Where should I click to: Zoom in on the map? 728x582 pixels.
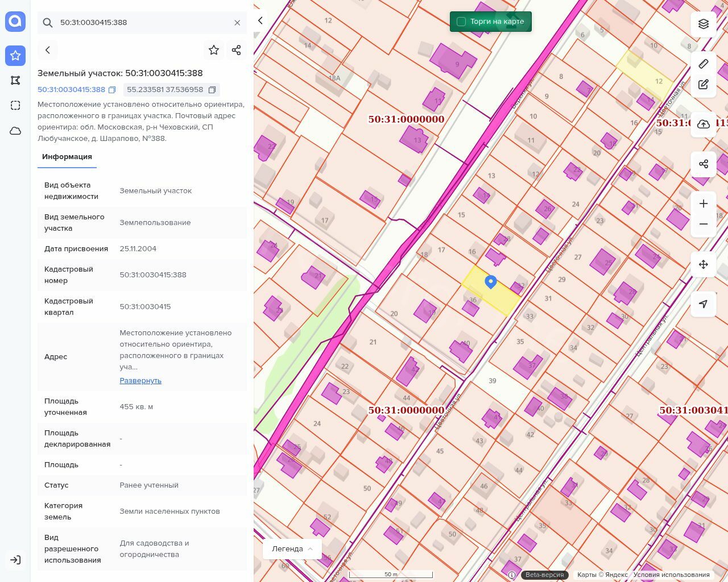704,203
